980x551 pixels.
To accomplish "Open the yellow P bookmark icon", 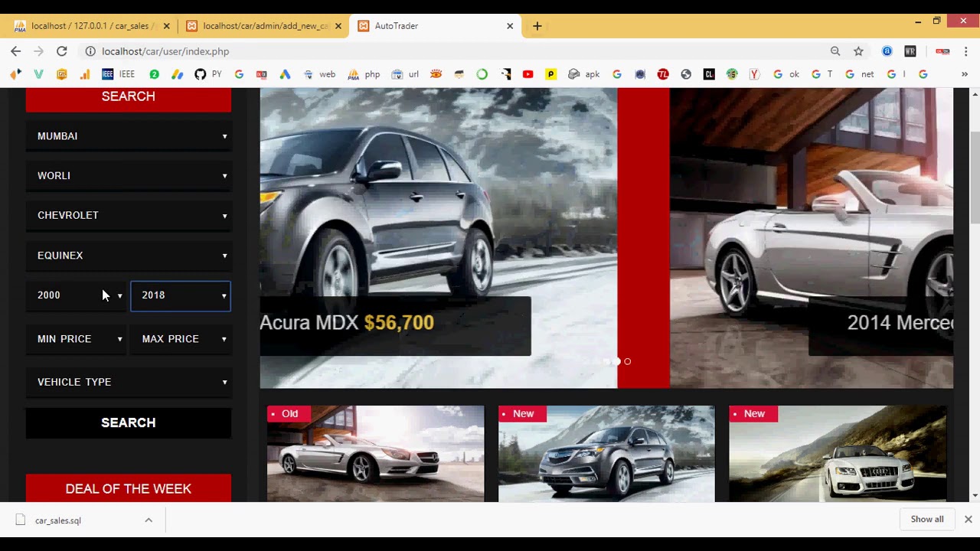I will tap(550, 74).
